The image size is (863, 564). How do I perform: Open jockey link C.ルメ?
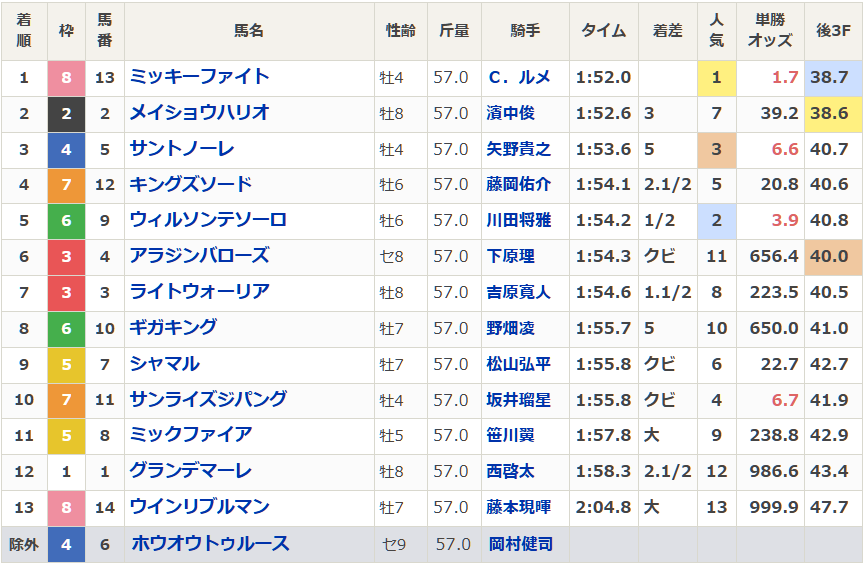pos(518,77)
